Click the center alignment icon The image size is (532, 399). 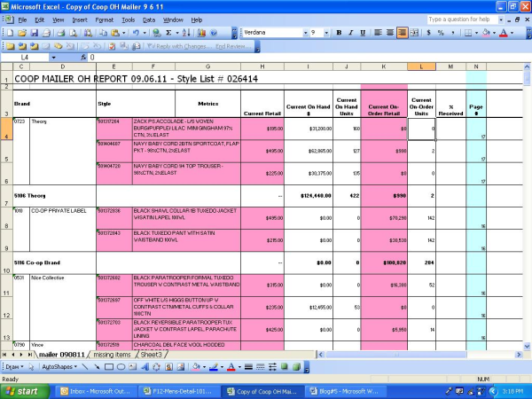(389, 33)
